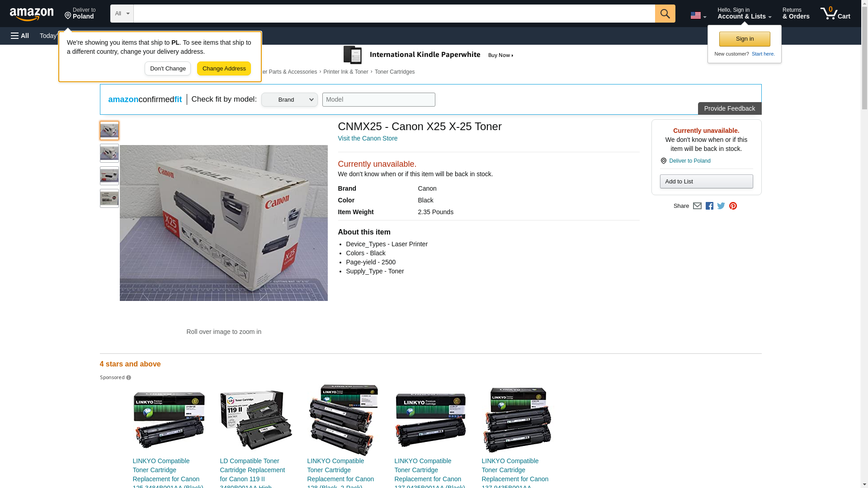Open Account & Lists menu
This screenshot has width=868, height=488.
(x=744, y=14)
